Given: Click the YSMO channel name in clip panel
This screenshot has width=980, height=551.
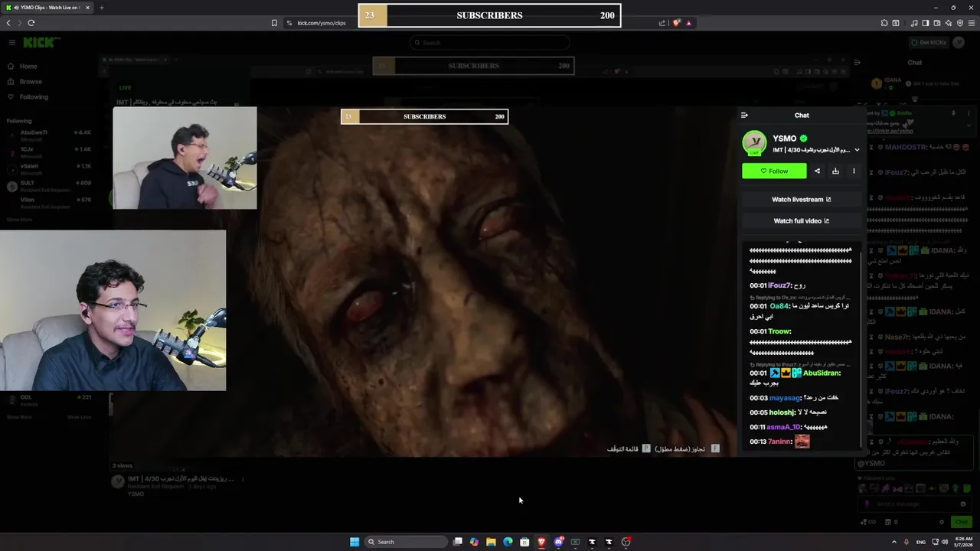Looking at the screenshot, I should [x=785, y=139].
